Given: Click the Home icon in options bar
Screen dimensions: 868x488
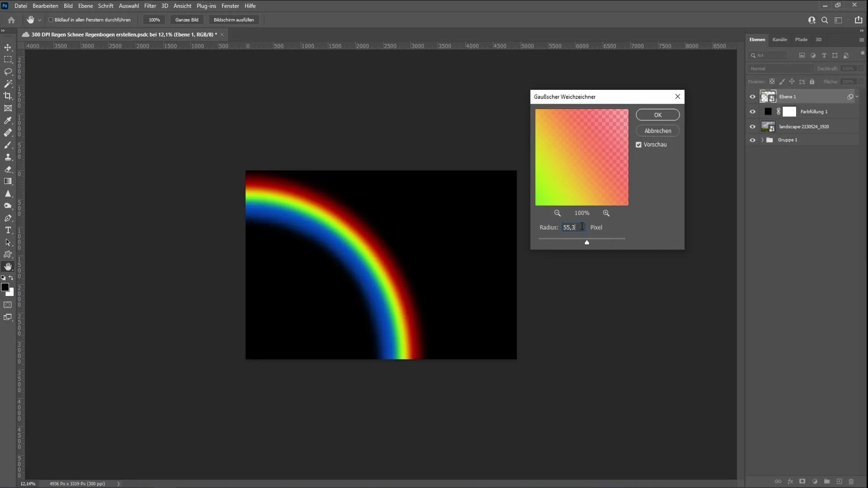Looking at the screenshot, I should [x=11, y=20].
